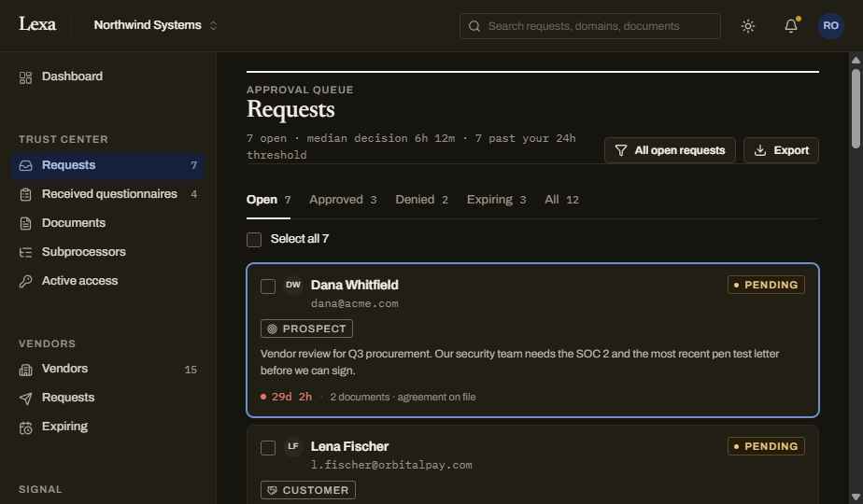
Task: Click the Vendors count 15
Action: [x=191, y=370]
